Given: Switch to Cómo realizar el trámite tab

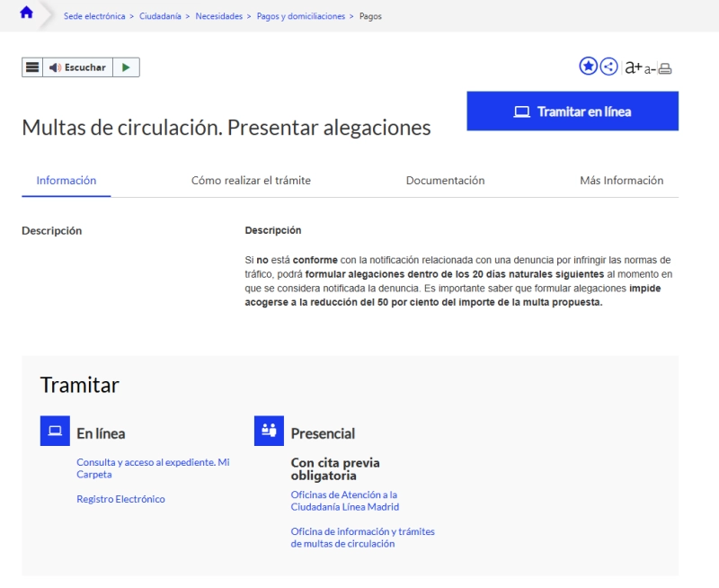Looking at the screenshot, I should (251, 181).
